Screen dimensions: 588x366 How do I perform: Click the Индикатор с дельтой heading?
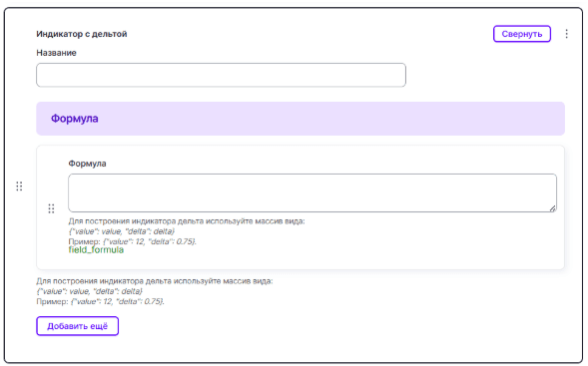point(82,34)
